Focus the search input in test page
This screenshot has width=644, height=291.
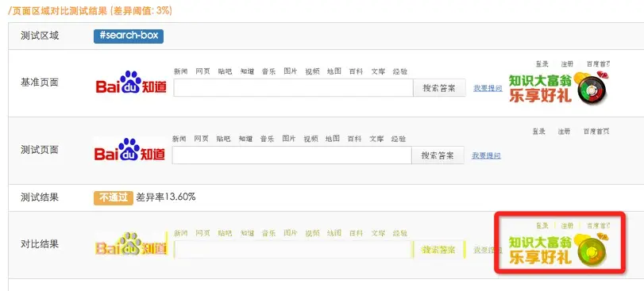[291, 155]
